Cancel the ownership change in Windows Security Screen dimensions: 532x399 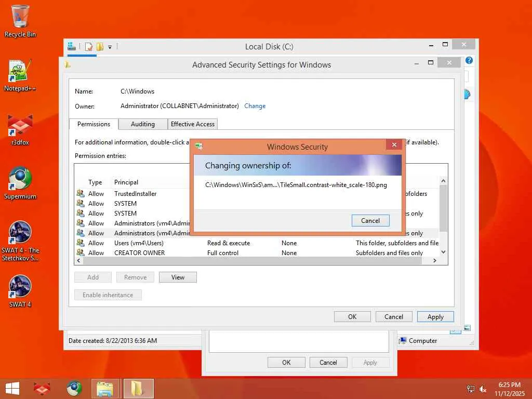click(370, 220)
